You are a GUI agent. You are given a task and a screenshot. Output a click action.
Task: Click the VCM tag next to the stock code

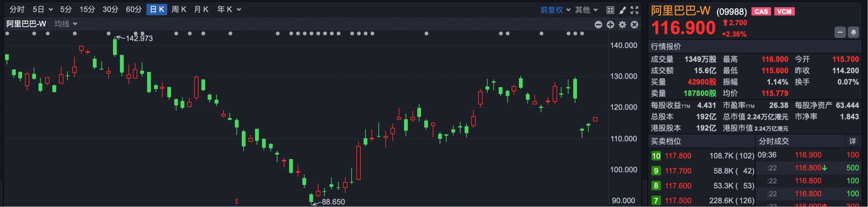784,11
